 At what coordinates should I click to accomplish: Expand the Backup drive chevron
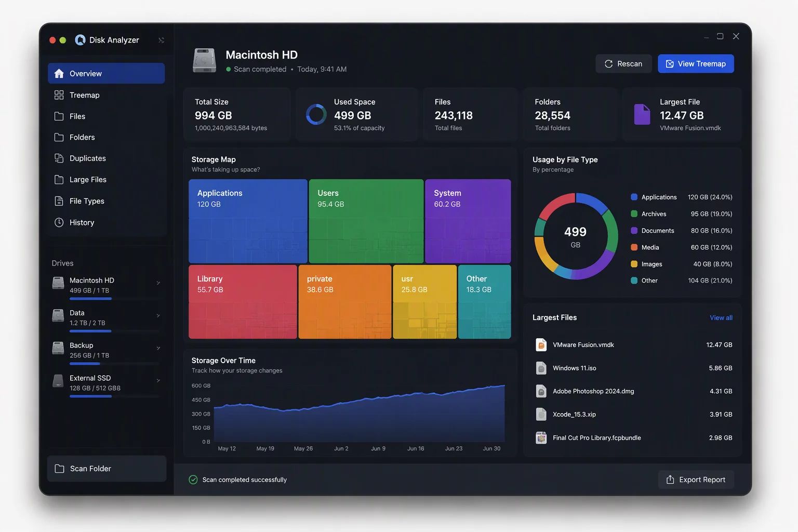tap(158, 348)
